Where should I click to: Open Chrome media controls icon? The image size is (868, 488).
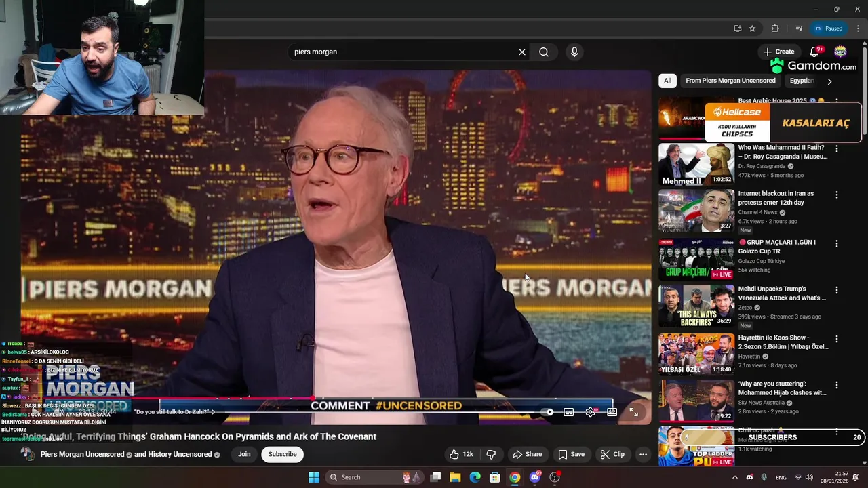pos(799,28)
